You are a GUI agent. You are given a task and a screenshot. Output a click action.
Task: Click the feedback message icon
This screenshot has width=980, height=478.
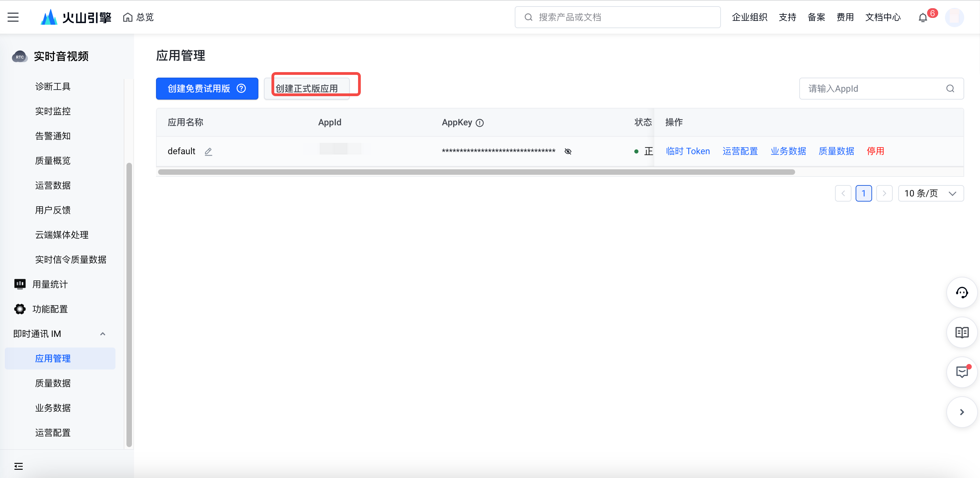click(x=962, y=372)
